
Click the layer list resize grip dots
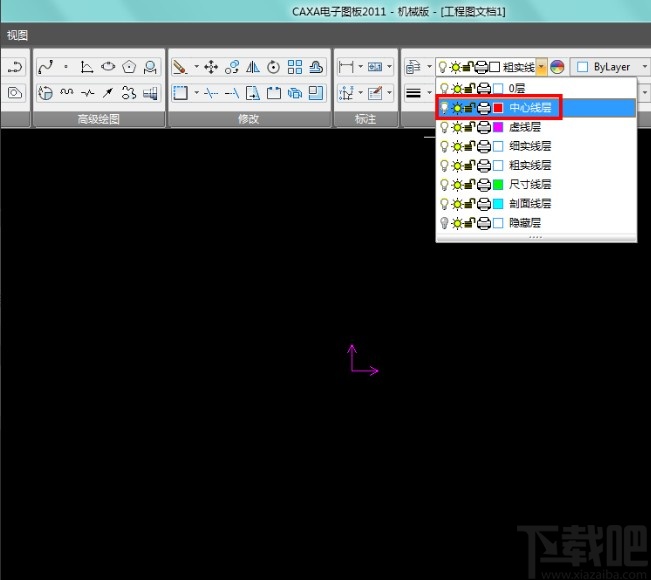pyautogui.click(x=536, y=237)
